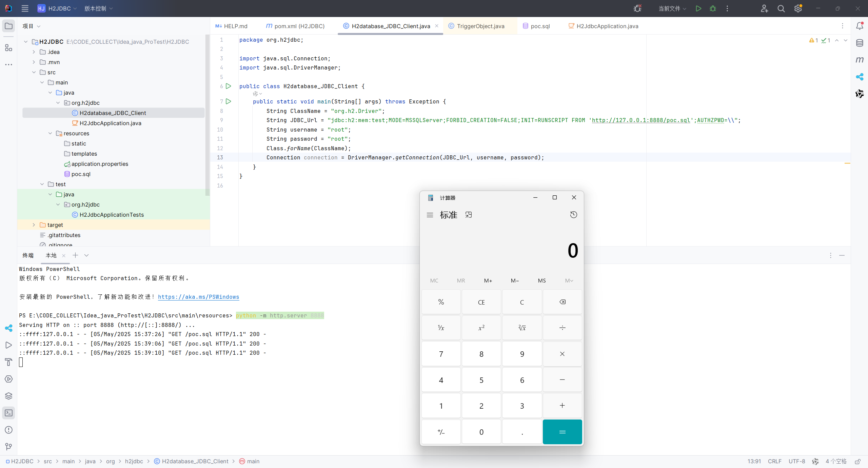The image size is (868, 468).
Task: Open the 版本控制 dropdown
Action: click(x=99, y=8)
